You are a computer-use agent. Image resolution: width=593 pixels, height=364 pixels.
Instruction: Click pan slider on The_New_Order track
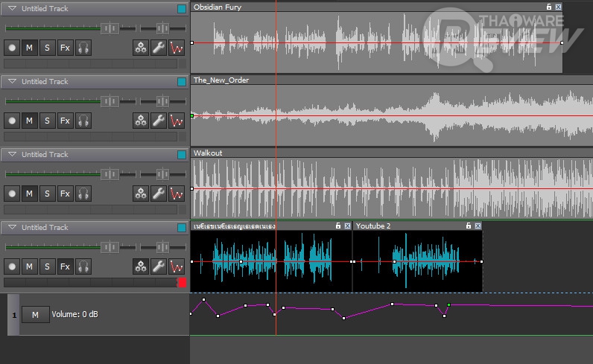pyautogui.click(x=162, y=101)
